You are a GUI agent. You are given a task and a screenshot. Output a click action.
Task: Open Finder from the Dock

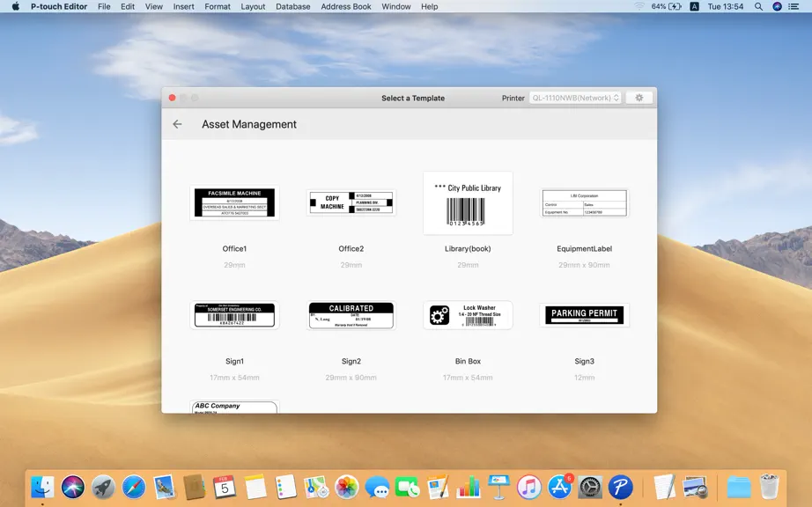pyautogui.click(x=42, y=487)
